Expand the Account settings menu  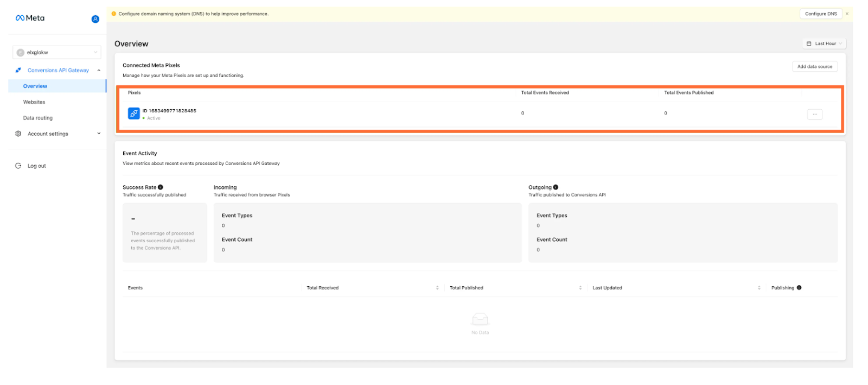(99, 134)
